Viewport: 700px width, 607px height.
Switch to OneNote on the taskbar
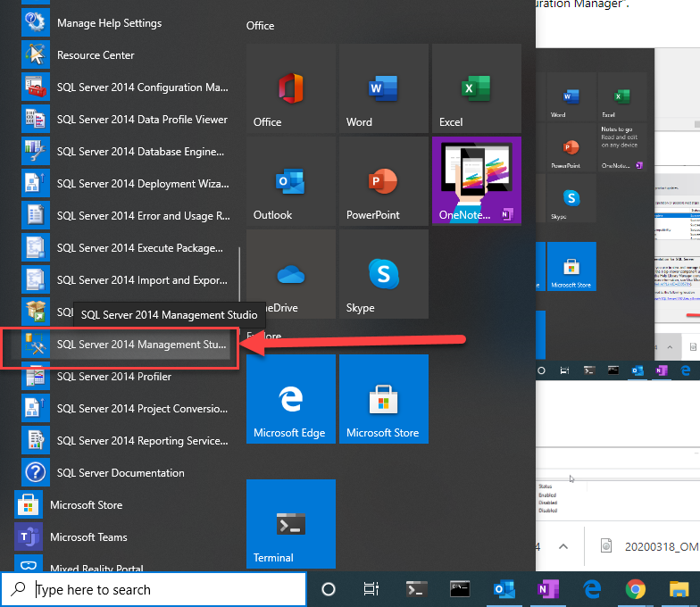[x=548, y=589]
